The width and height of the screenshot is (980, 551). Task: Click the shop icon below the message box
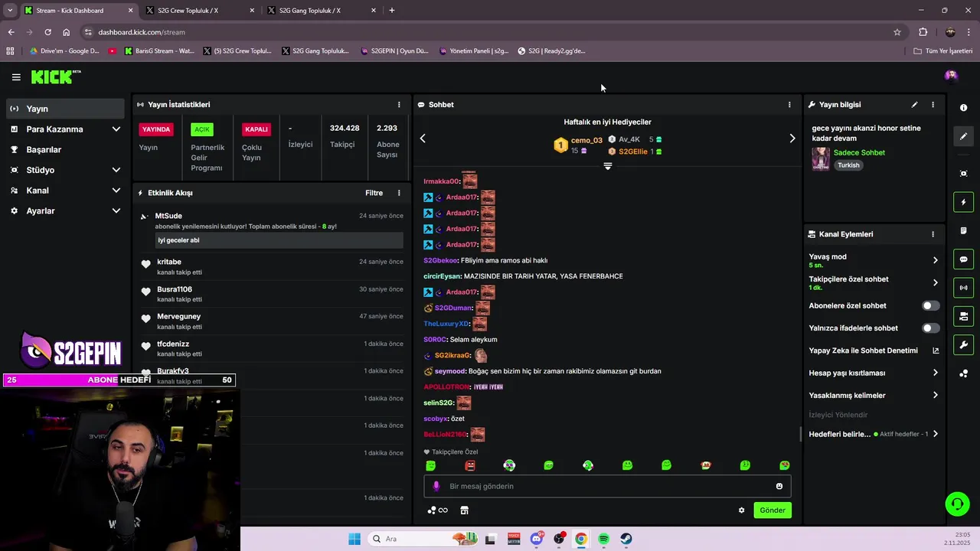(464, 510)
